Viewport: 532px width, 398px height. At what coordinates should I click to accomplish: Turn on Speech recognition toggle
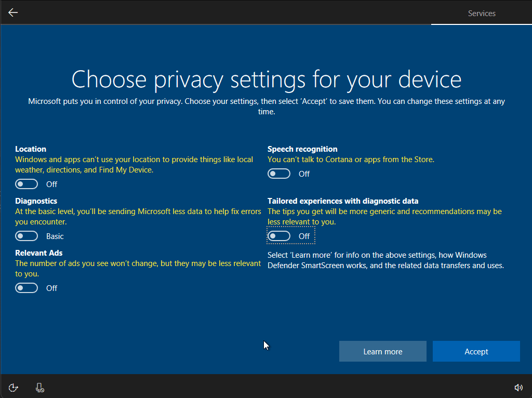(279, 174)
